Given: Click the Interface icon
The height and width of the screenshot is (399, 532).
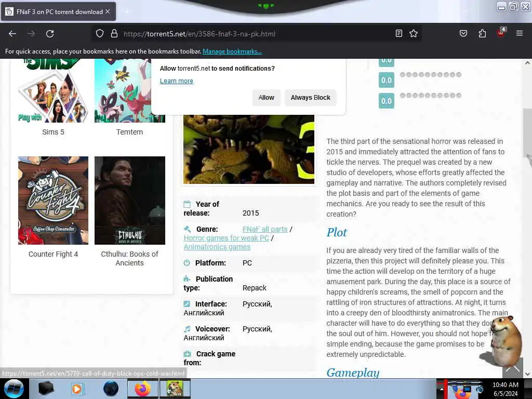Looking at the screenshot, I should [x=187, y=303].
